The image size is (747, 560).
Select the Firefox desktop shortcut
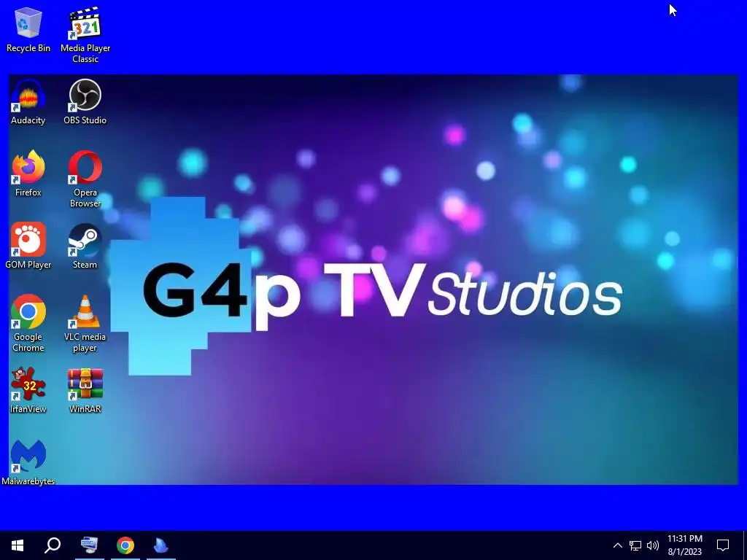pos(28,174)
